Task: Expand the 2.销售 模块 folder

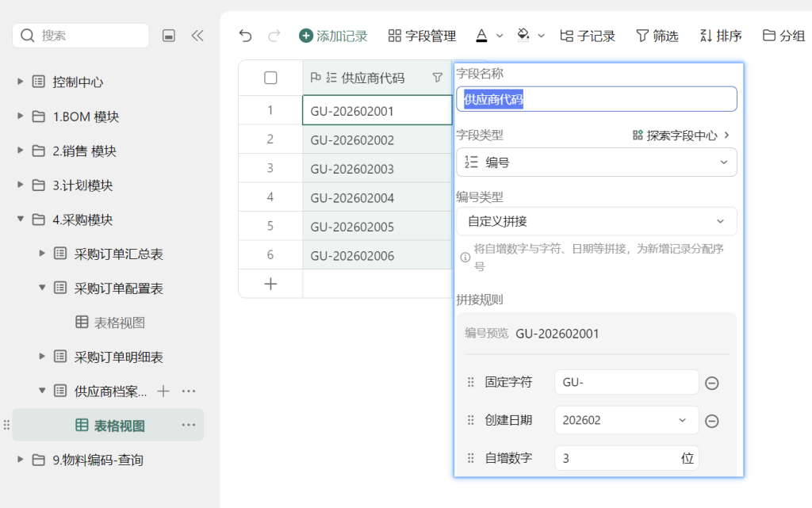Action: [x=20, y=150]
